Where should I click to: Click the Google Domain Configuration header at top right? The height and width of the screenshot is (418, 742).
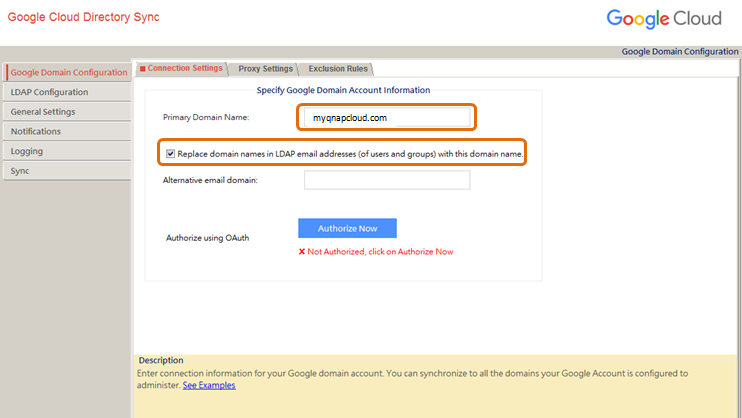pos(679,51)
